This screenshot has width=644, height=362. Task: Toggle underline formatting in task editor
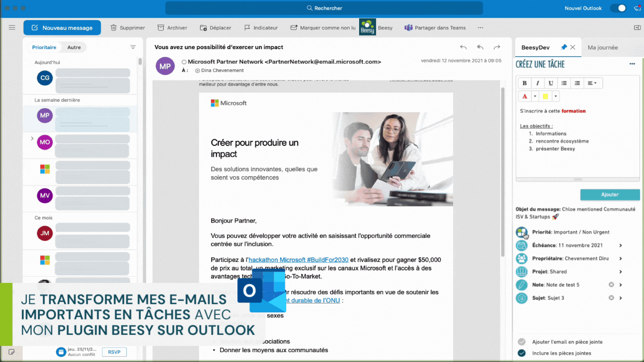coord(551,83)
